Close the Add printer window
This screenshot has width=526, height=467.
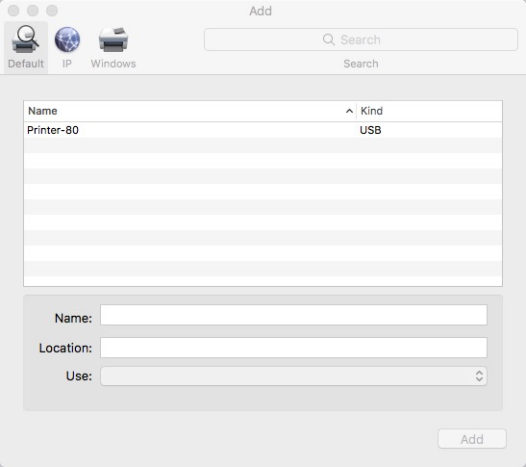13,10
